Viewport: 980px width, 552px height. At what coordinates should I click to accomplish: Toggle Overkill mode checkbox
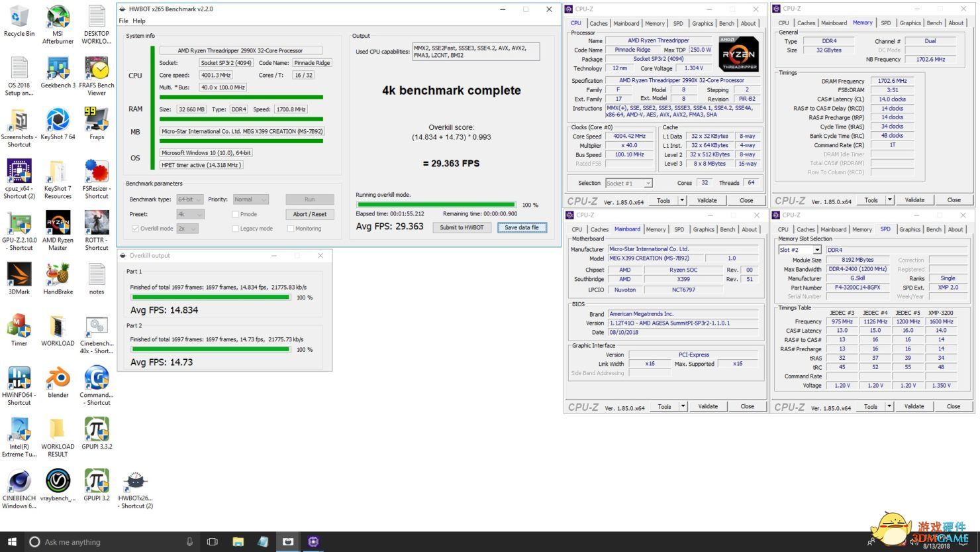coord(135,229)
